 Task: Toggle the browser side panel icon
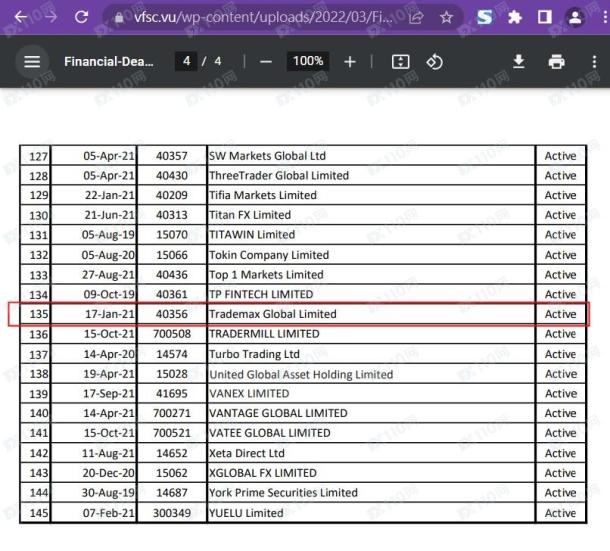pos(544,17)
